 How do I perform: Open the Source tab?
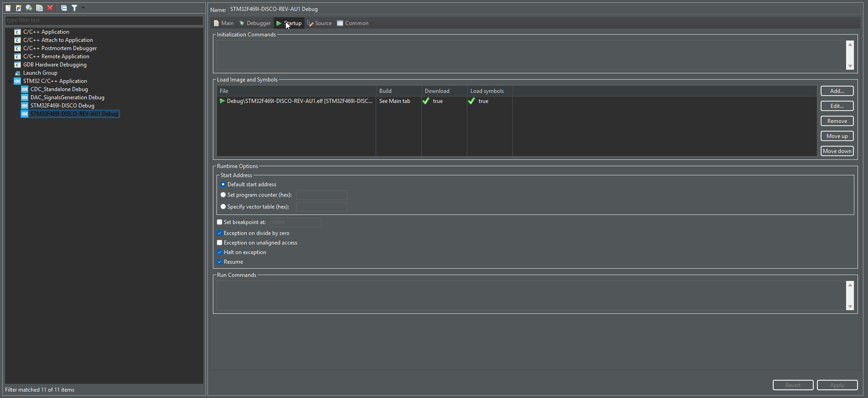[319, 23]
